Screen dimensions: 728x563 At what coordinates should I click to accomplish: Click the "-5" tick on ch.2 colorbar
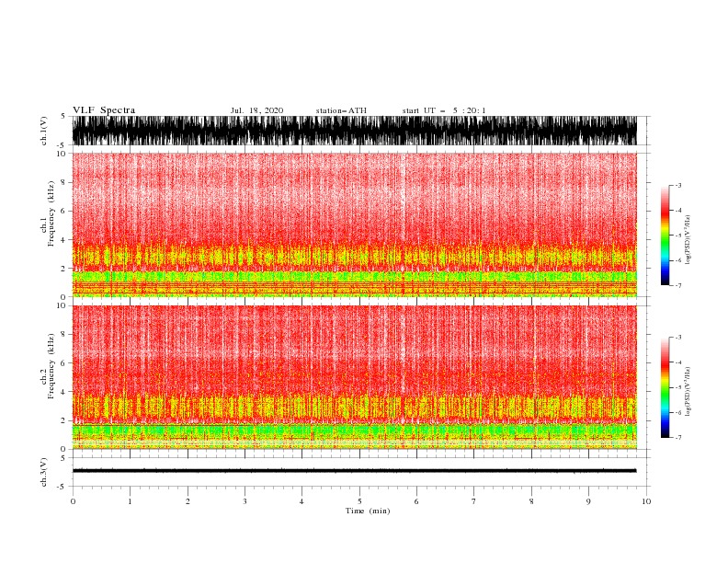677,387
